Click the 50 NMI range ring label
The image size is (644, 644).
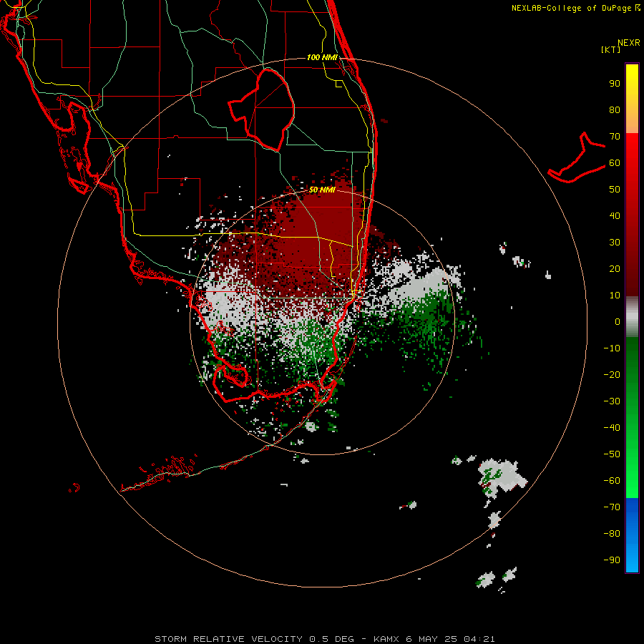tap(322, 190)
